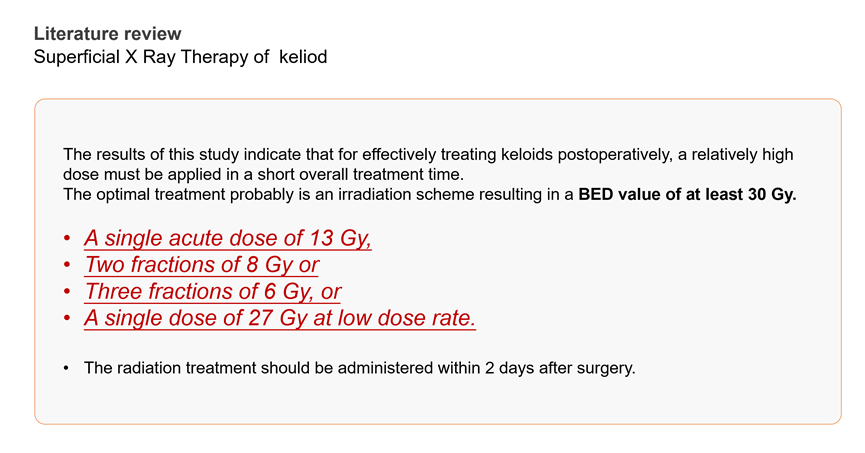
Task: Click black bullet before "The radiation treatment"
Action: tap(66, 369)
